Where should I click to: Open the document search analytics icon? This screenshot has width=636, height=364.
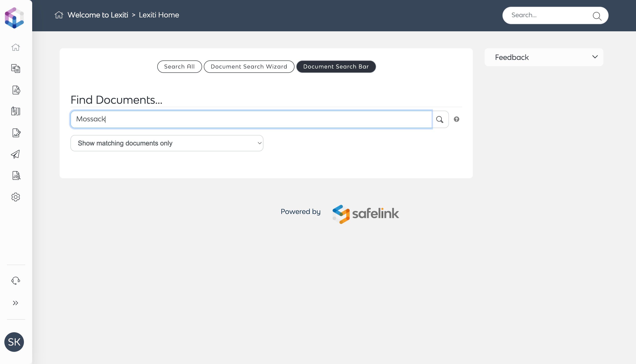(x=16, y=175)
